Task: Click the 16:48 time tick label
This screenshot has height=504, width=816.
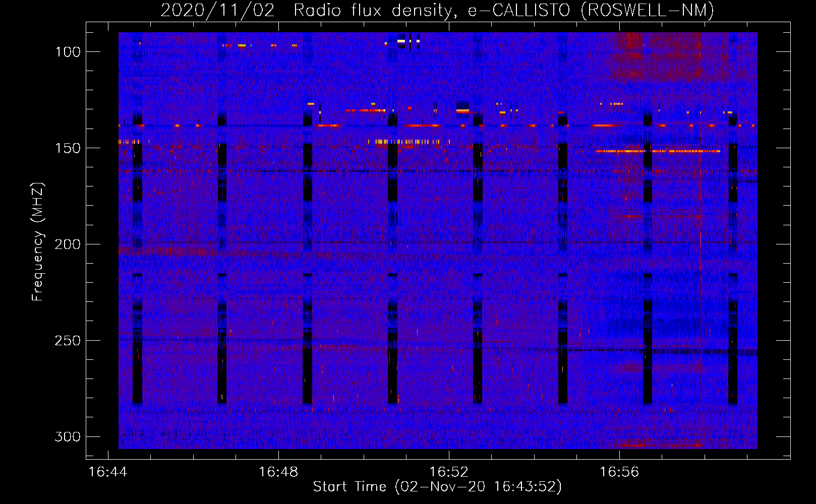Action: tap(278, 472)
